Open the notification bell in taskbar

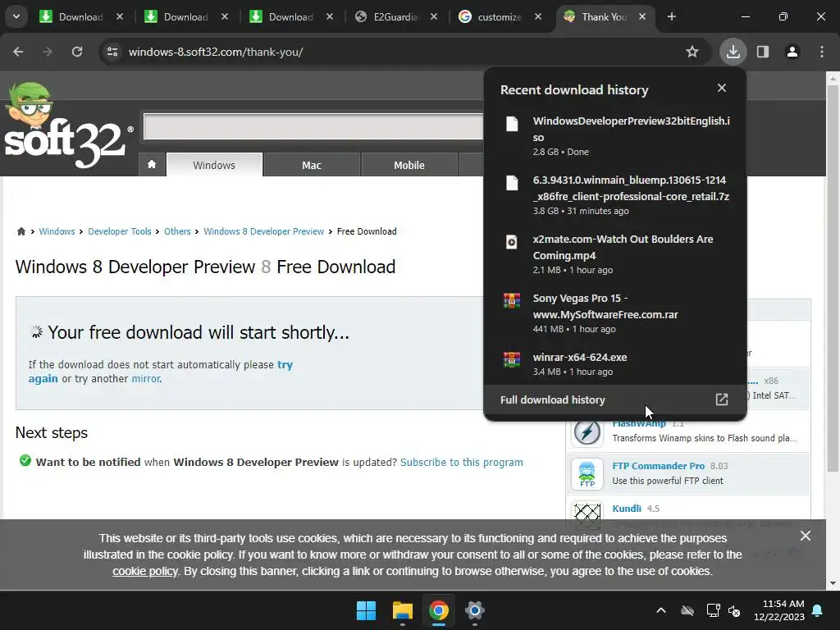(x=818, y=610)
